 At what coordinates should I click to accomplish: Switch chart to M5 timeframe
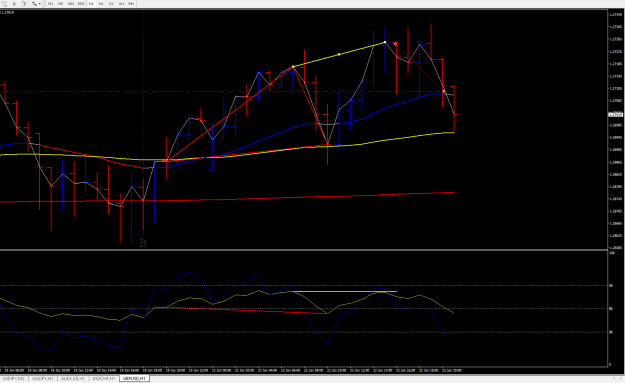[x=61, y=4]
